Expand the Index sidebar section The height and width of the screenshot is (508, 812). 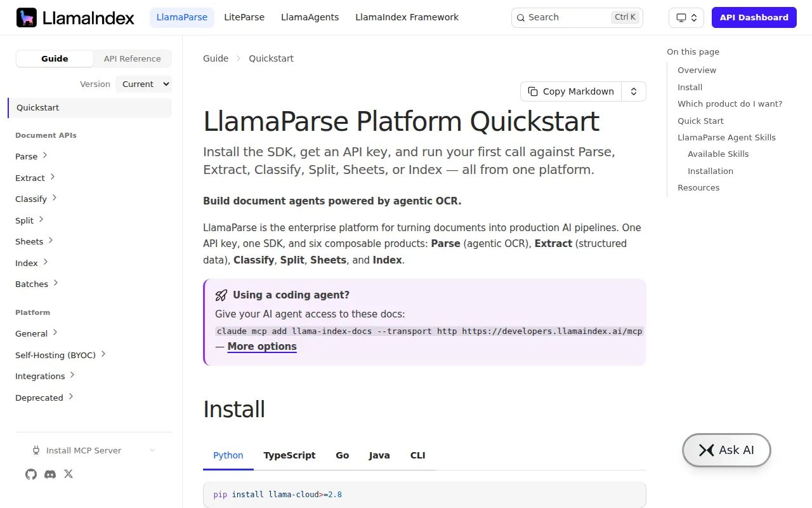click(x=32, y=263)
